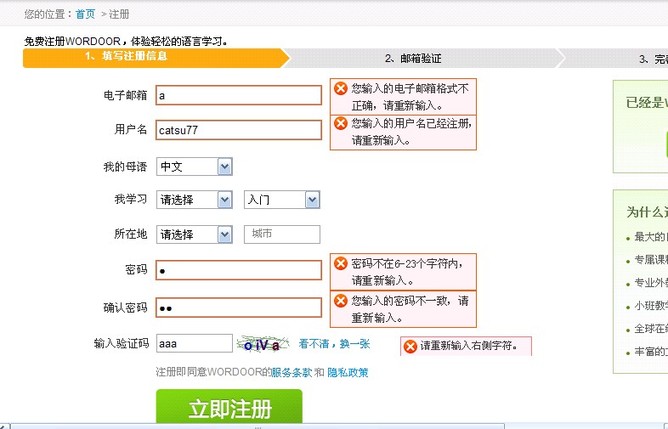
Task: Click the error icon next to the username-already-registered message
Action: 340,124
